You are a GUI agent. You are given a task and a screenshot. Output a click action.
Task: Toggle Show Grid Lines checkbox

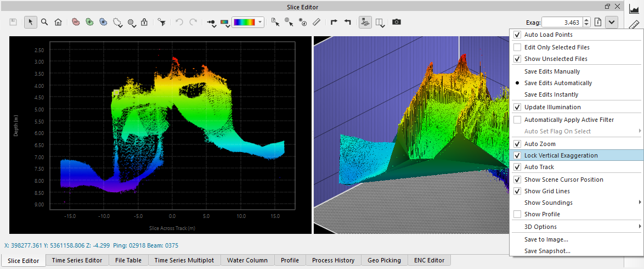[517, 191]
